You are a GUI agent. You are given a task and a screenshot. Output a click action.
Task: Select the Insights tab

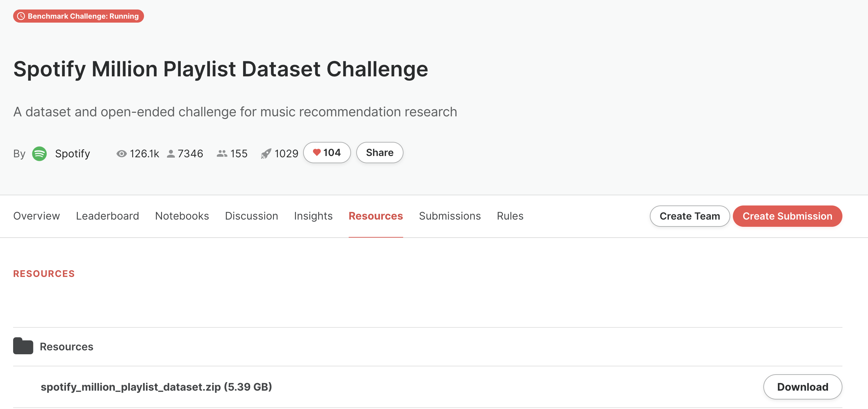(313, 216)
